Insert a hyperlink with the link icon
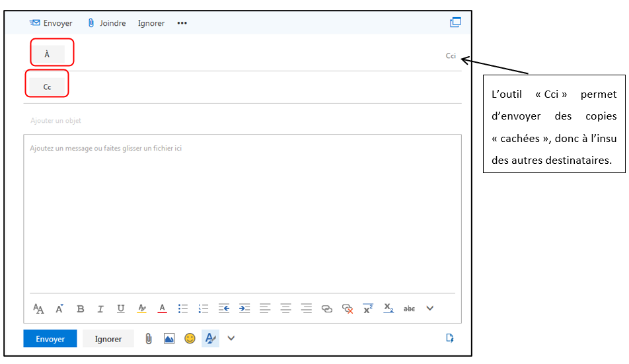Screen dimensions: 629x364 [x=326, y=309]
